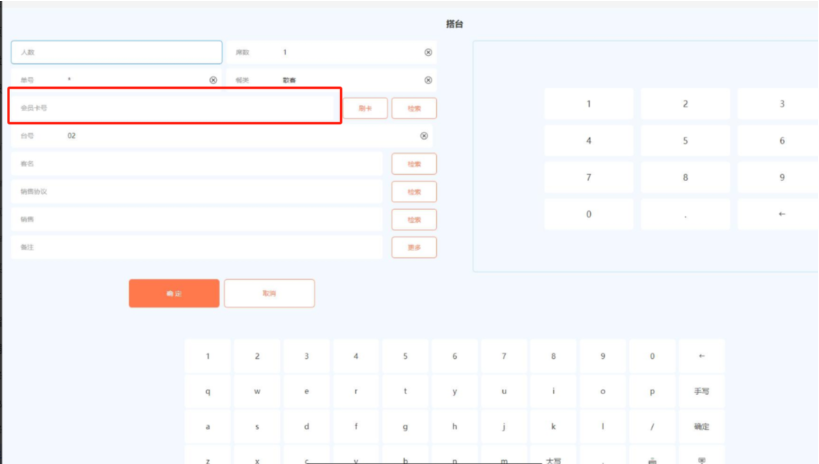Clear the 单号 field using its X icon
819x464 pixels.
coord(213,80)
